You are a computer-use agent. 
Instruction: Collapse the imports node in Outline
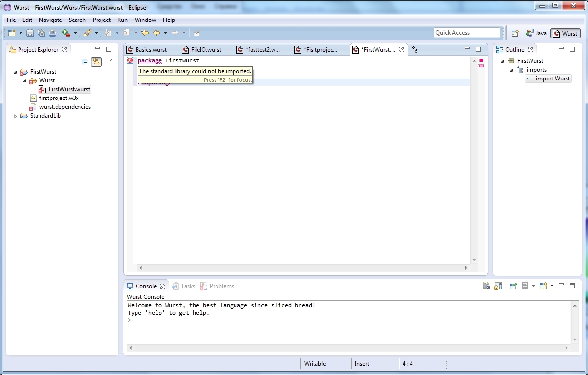(x=511, y=70)
